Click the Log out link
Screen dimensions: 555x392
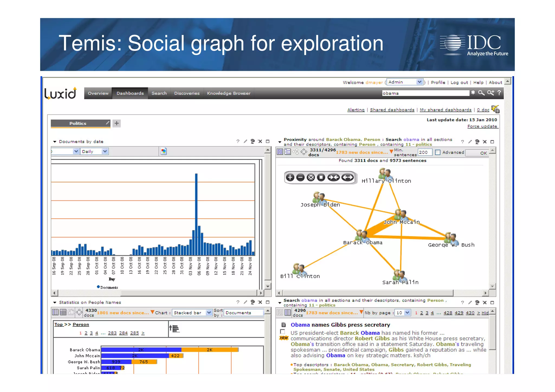click(x=459, y=82)
